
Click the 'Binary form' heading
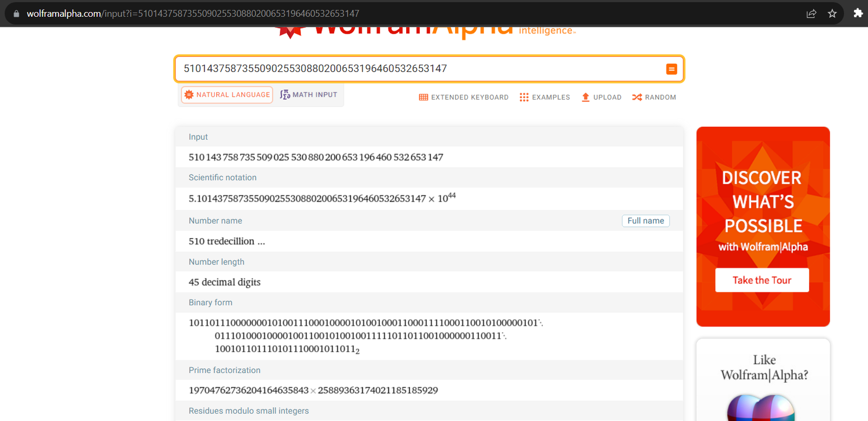[x=210, y=303]
